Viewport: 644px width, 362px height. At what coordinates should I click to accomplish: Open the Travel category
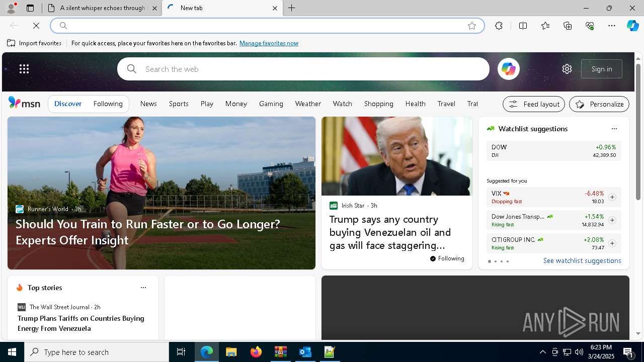[446, 104]
